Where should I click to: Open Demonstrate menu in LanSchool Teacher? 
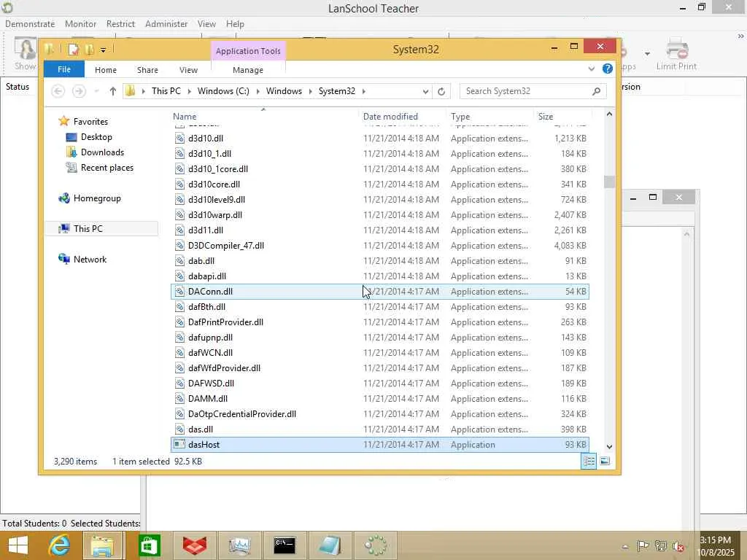tap(29, 24)
